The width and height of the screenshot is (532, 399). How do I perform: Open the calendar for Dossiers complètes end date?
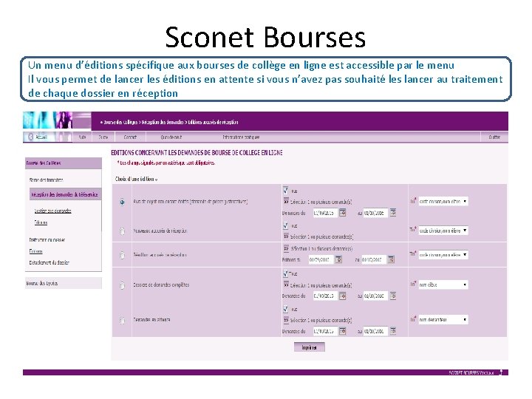(393, 296)
